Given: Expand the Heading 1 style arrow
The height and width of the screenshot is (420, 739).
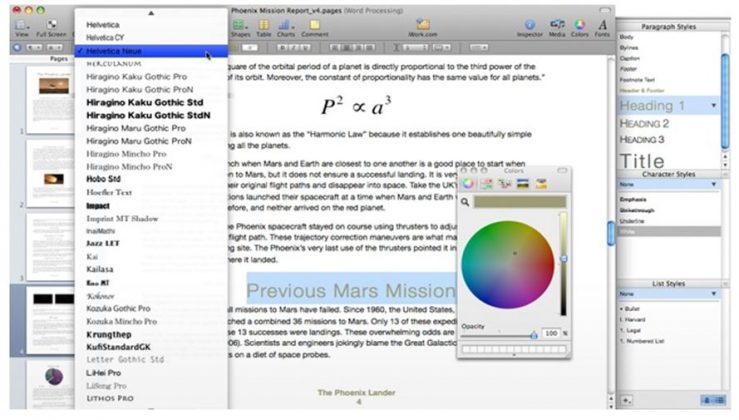Looking at the screenshot, I should point(713,105).
